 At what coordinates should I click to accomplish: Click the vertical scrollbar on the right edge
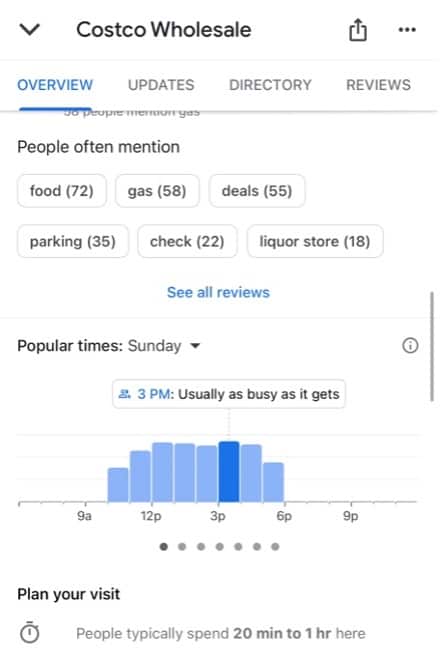[432, 346]
